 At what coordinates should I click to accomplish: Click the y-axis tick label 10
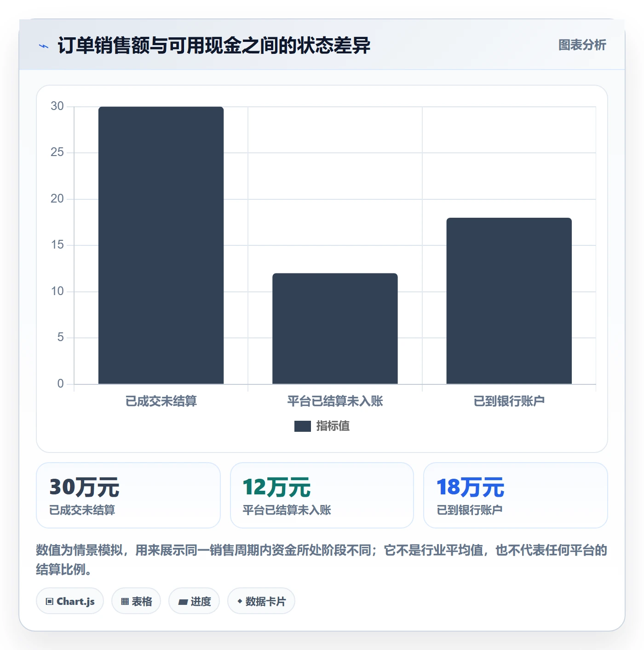pyautogui.click(x=57, y=291)
